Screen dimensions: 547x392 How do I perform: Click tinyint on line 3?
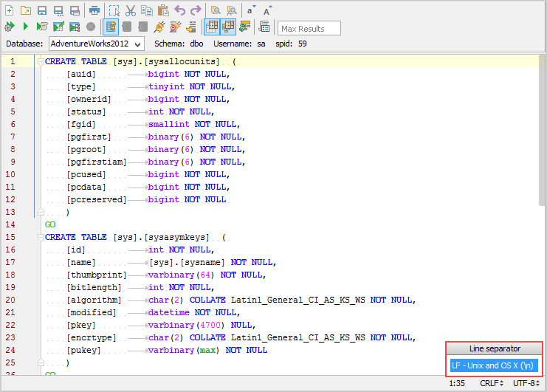[166, 87]
